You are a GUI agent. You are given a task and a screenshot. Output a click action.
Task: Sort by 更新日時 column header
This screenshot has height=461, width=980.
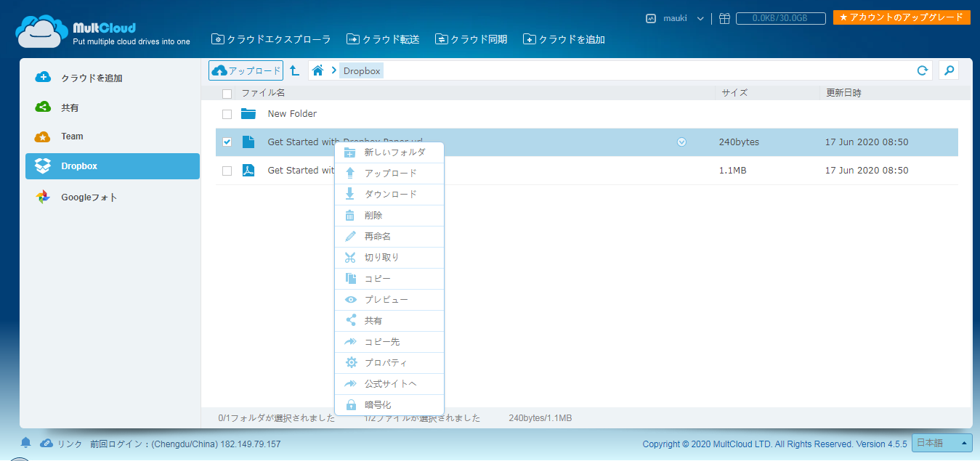coord(844,93)
